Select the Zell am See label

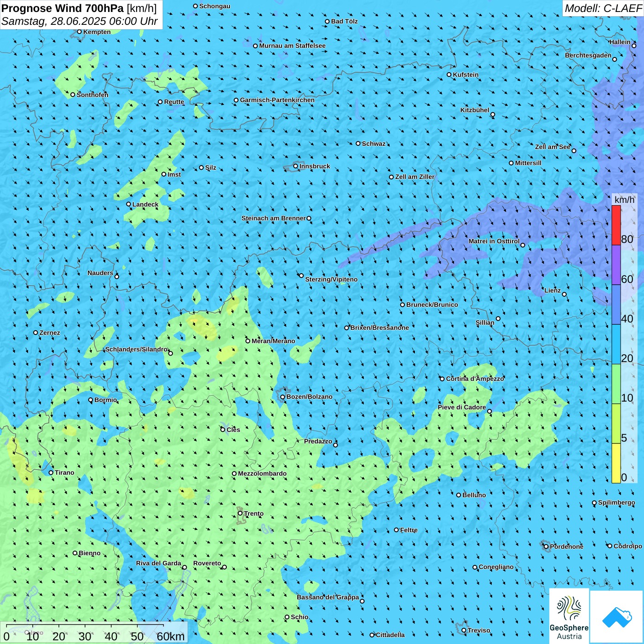tap(552, 147)
